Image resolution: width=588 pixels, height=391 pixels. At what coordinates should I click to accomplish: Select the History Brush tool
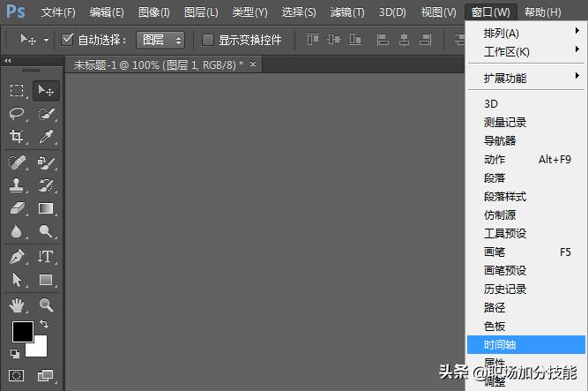point(46,185)
